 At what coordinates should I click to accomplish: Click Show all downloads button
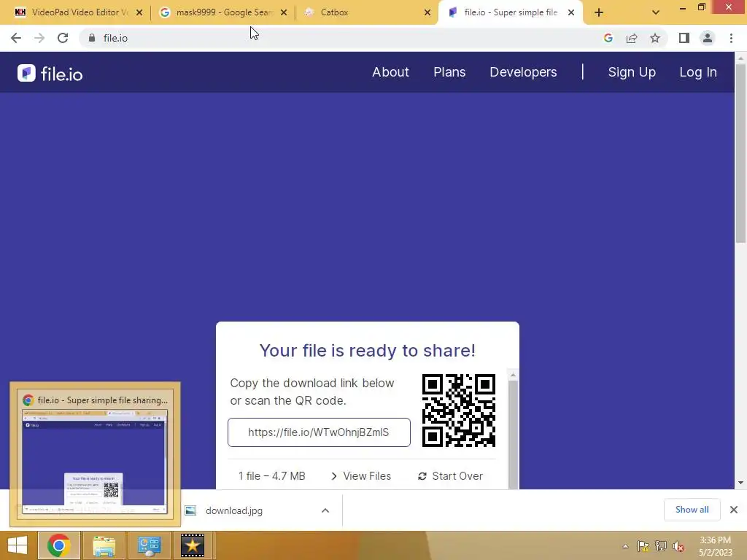click(692, 510)
